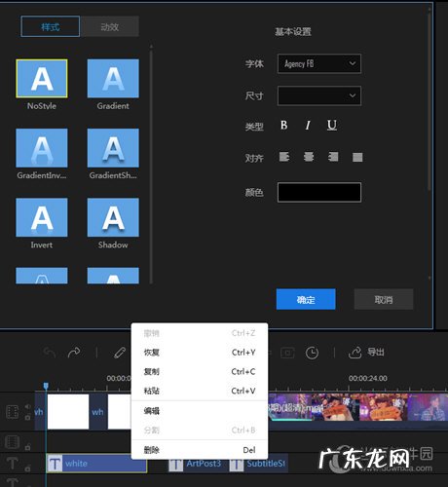The height and width of the screenshot is (487, 448).
Task: Confirm with the 确定 button
Action: [306, 299]
